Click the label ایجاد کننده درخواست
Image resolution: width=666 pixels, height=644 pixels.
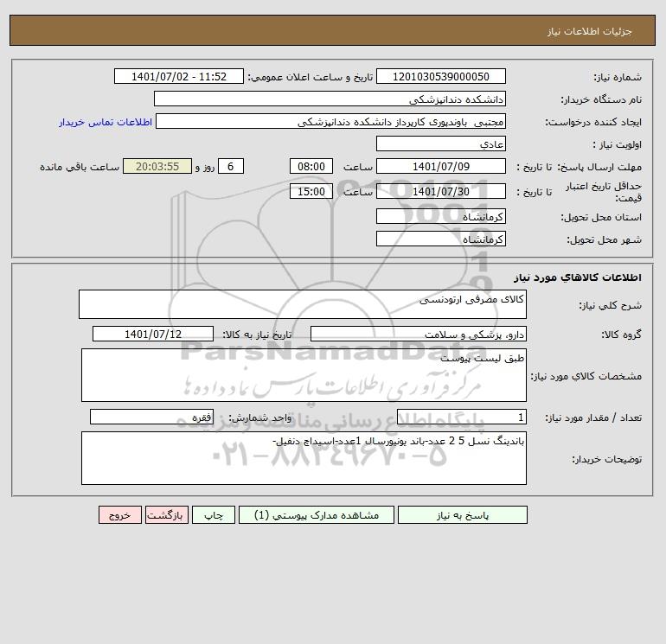coord(593,122)
